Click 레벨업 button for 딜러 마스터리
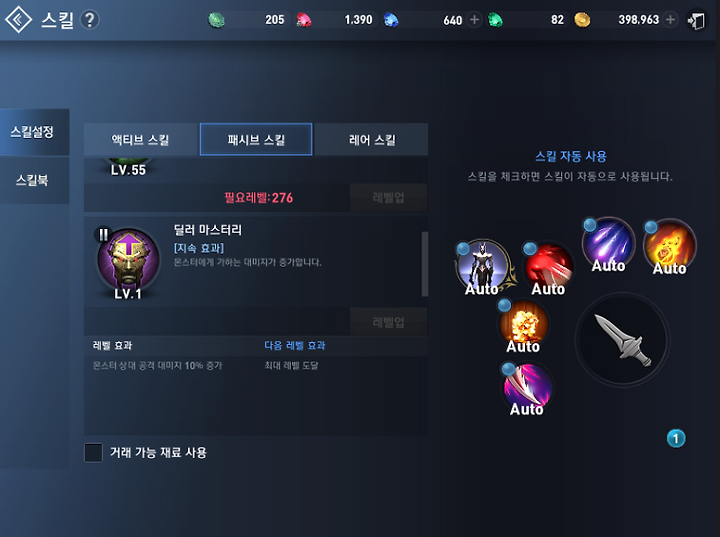 point(388,322)
